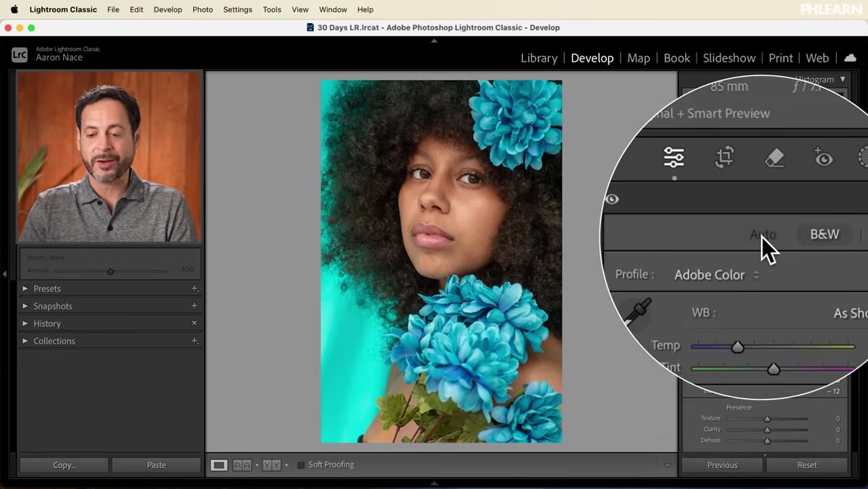The width and height of the screenshot is (868, 489).
Task: Click the R/A reference view icon
Action: click(x=242, y=465)
